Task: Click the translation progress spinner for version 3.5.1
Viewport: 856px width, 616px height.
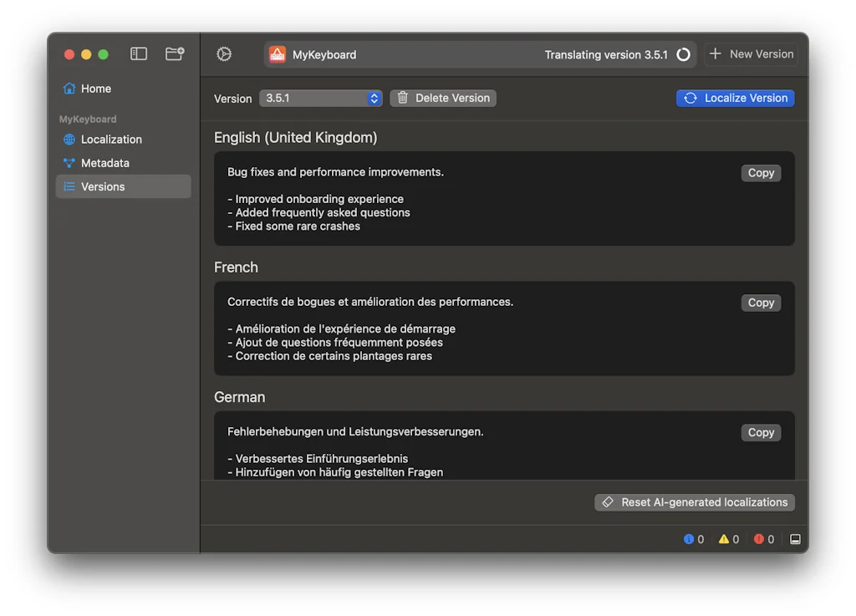Action: click(x=683, y=53)
